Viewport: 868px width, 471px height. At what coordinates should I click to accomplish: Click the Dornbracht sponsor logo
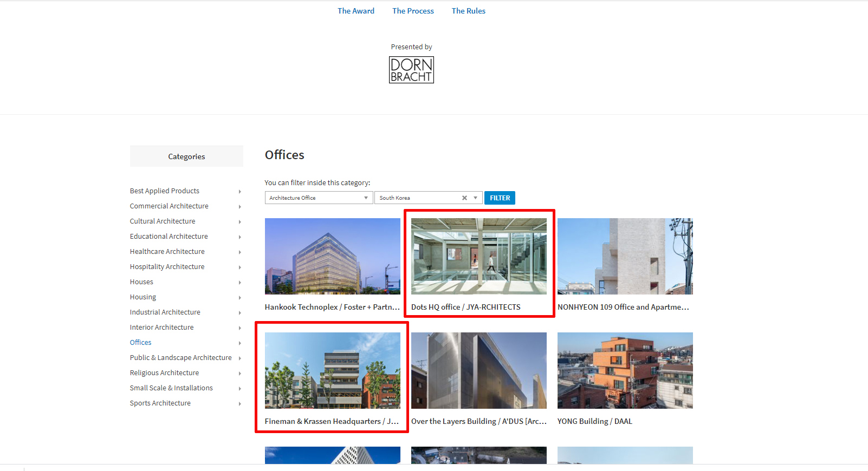point(411,70)
